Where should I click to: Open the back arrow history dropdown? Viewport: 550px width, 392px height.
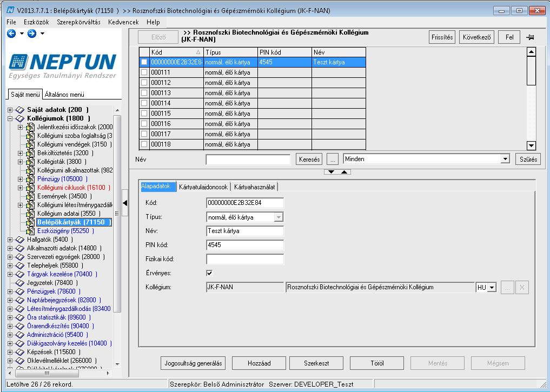click(22, 34)
